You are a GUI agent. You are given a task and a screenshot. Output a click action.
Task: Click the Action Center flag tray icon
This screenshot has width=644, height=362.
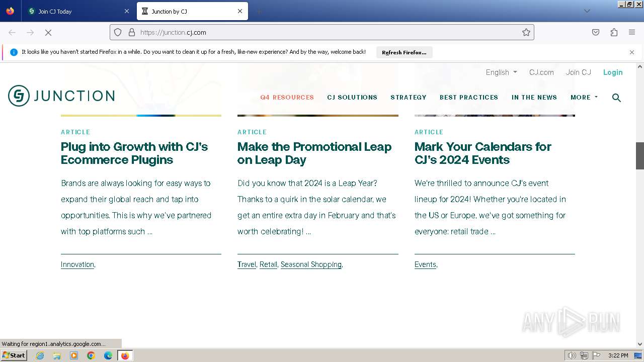coord(596,355)
